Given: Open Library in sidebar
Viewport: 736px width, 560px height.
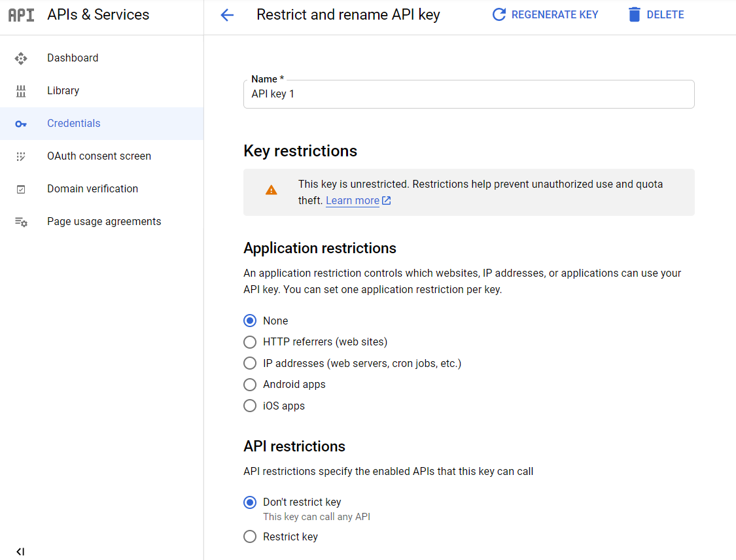Looking at the screenshot, I should tap(102, 90).
